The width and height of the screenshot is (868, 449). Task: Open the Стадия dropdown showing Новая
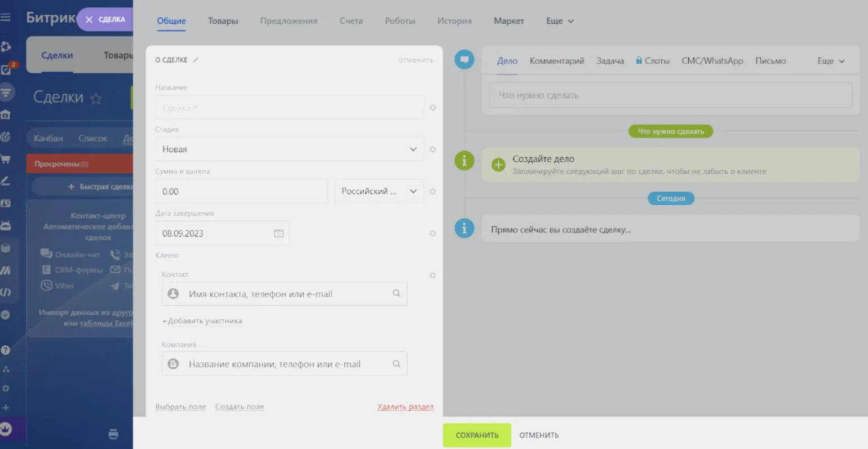[x=289, y=149]
